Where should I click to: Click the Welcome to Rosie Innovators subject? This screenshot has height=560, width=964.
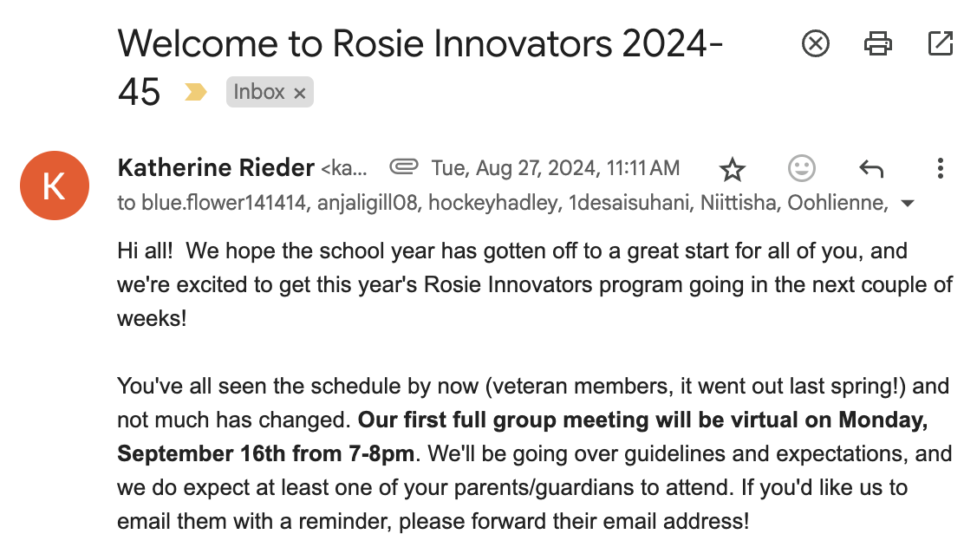pos(420,43)
